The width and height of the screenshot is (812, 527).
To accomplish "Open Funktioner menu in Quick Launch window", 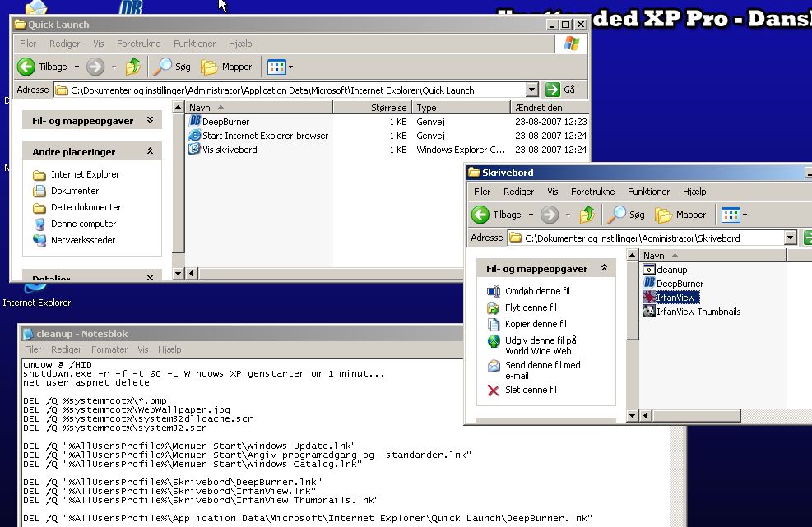I will tap(195, 44).
